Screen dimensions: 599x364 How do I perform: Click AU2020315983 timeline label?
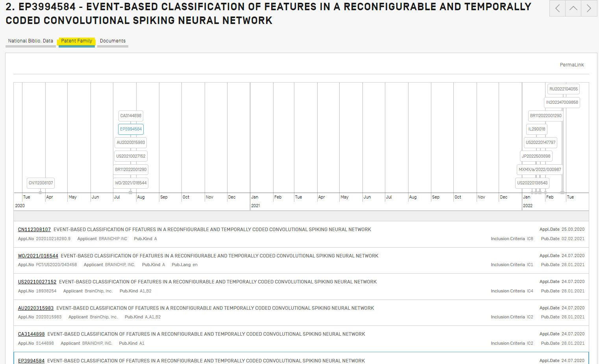point(131,142)
